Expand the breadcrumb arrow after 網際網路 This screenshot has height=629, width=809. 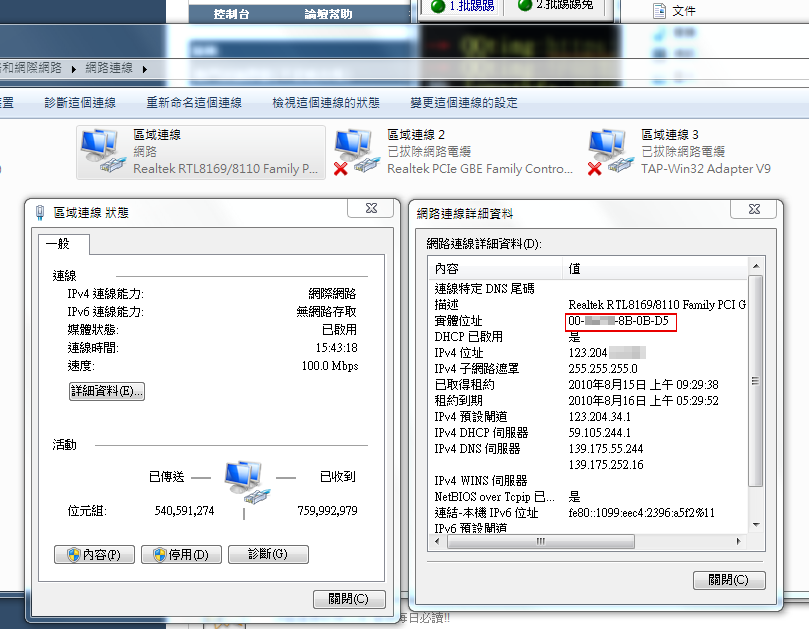click(74, 69)
